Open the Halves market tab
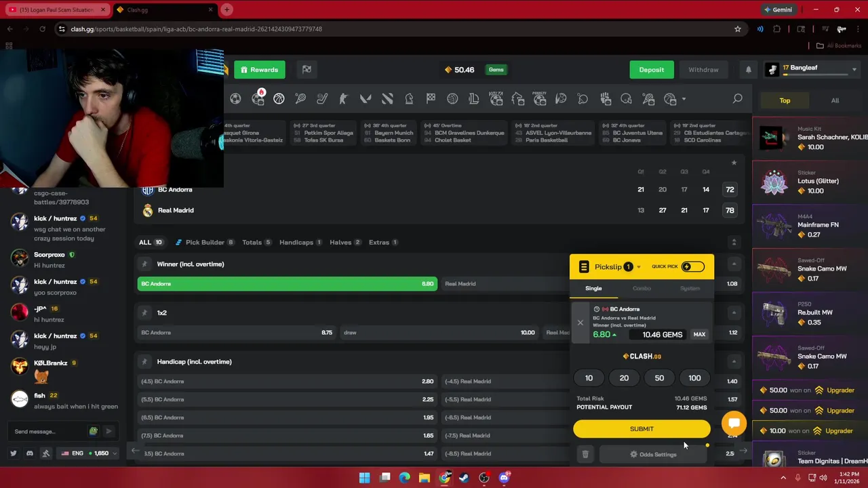The image size is (868, 488). tap(345, 242)
